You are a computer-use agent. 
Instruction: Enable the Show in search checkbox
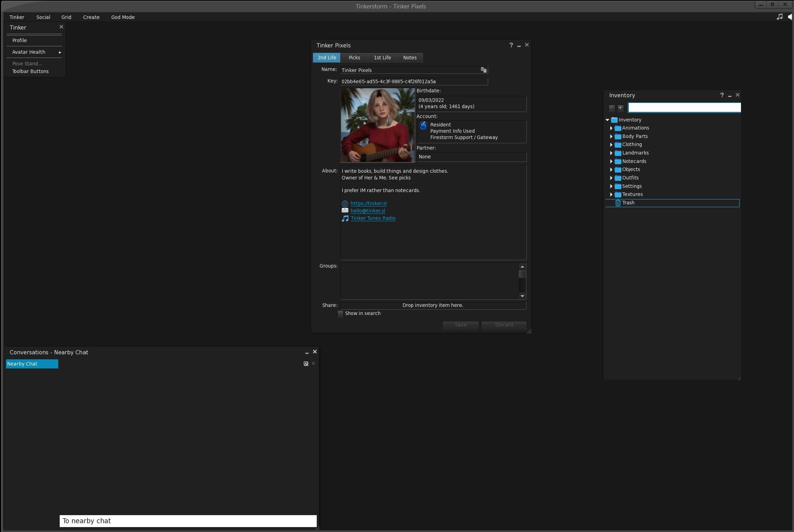pyautogui.click(x=340, y=314)
